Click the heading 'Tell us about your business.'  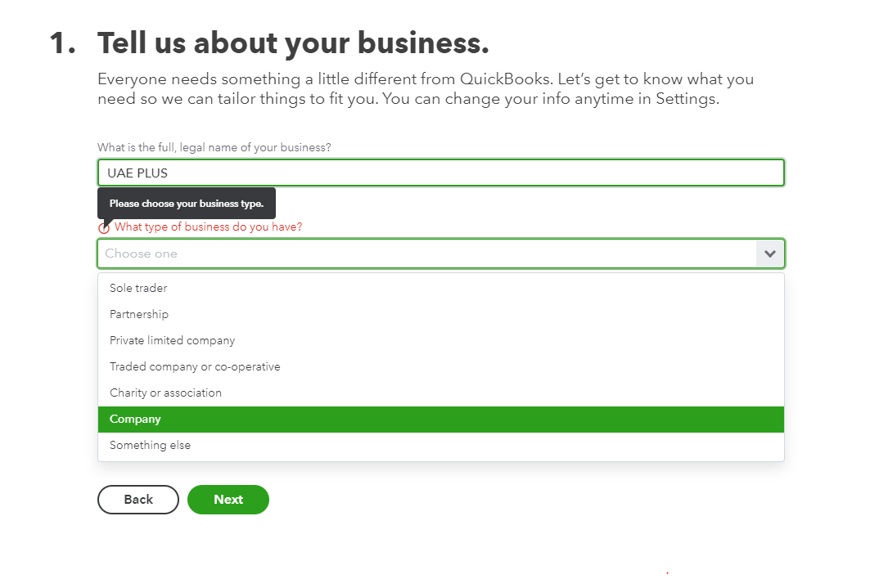click(293, 43)
